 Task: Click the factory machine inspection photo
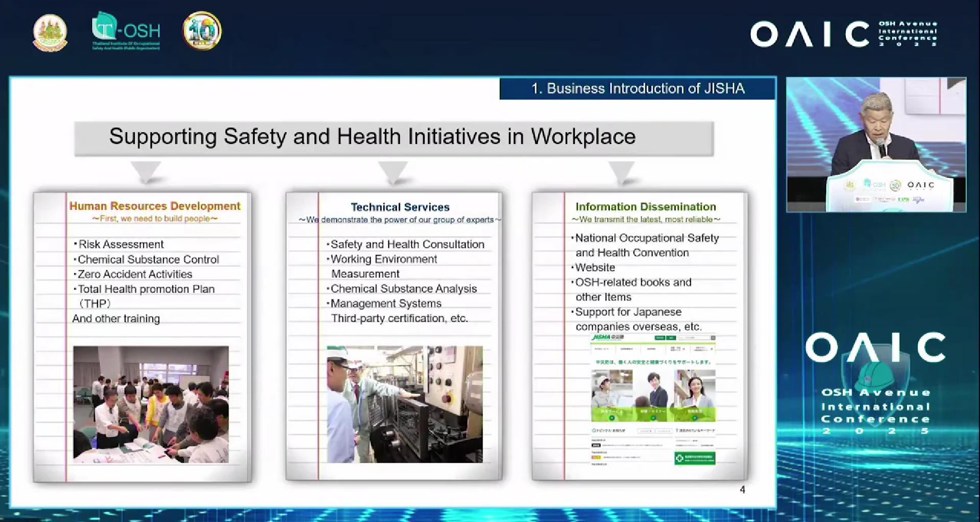point(404,404)
